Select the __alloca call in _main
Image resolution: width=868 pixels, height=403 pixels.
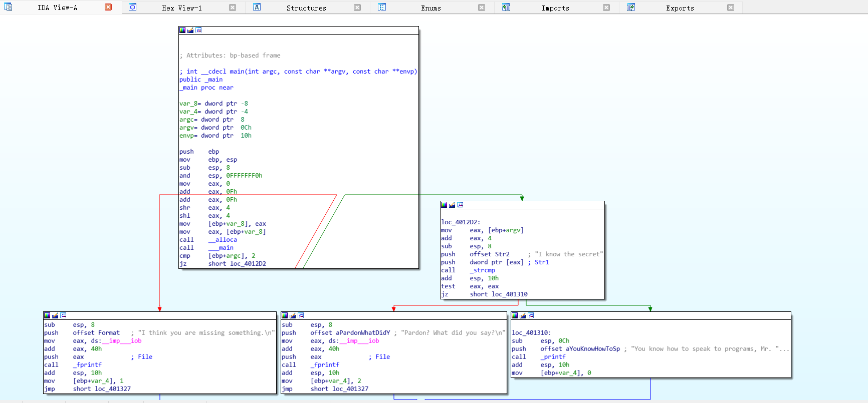pyautogui.click(x=223, y=240)
